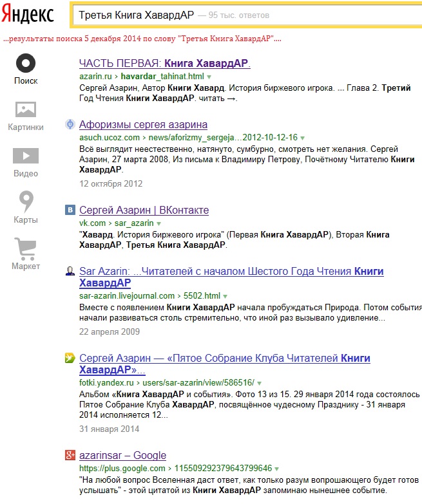Expand dropdown arrow after havardar_tahinat.html URL
The height and width of the screenshot is (504, 422).
[209, 76]
